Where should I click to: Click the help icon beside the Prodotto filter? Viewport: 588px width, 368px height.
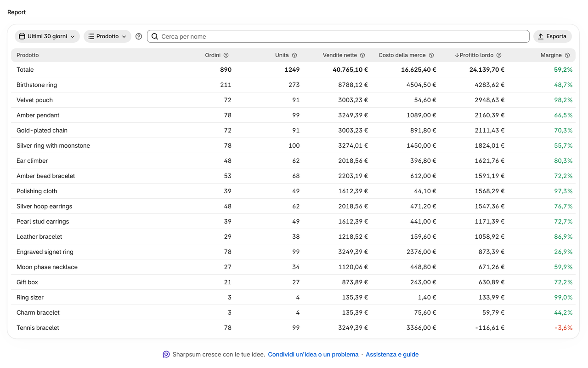139,36
